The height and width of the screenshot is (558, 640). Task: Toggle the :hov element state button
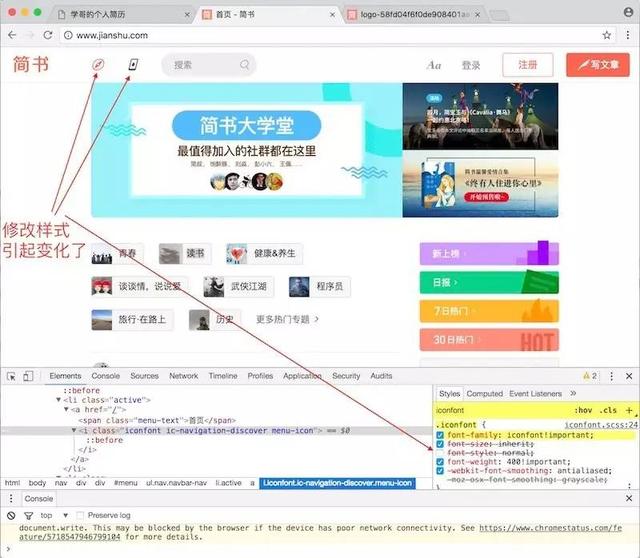point(583,410)
